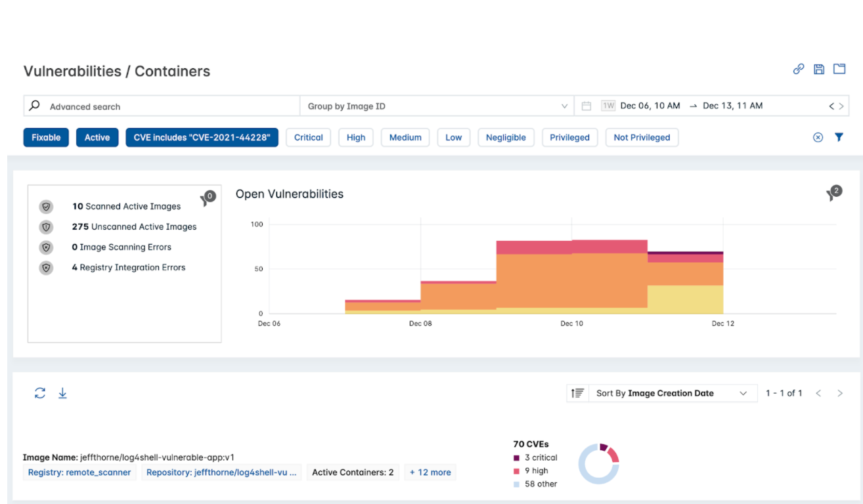Toggle the Active filter chip
Viewport: 863px width, 504px height.
coord(97,137)
